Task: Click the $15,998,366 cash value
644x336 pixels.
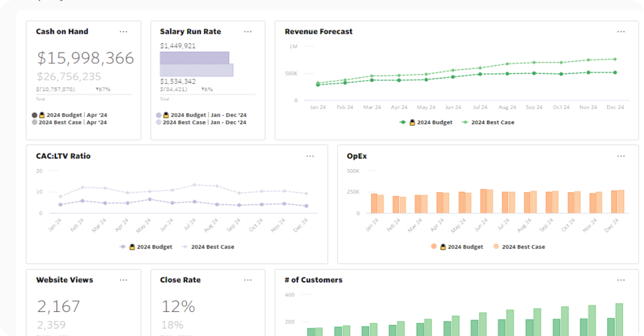Action: click(86, 58)
